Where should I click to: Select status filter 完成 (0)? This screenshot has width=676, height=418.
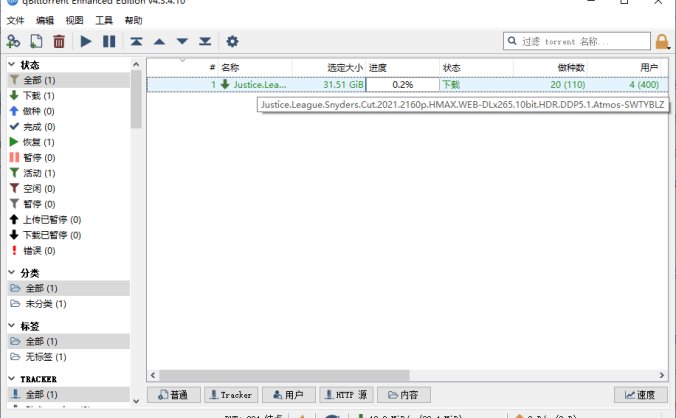click(69, 127)
